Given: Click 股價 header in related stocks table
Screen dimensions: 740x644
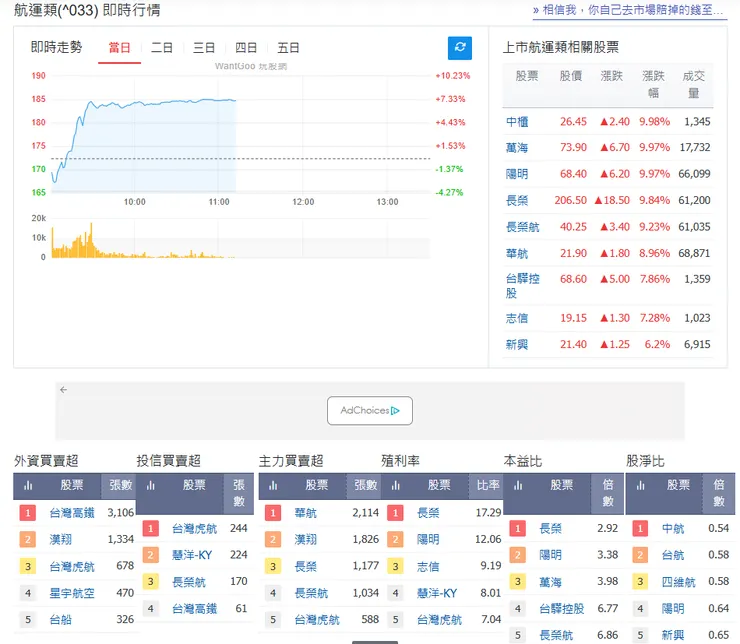Looking at the screenshot, I should pyautogui.click(x=571, y=76).
